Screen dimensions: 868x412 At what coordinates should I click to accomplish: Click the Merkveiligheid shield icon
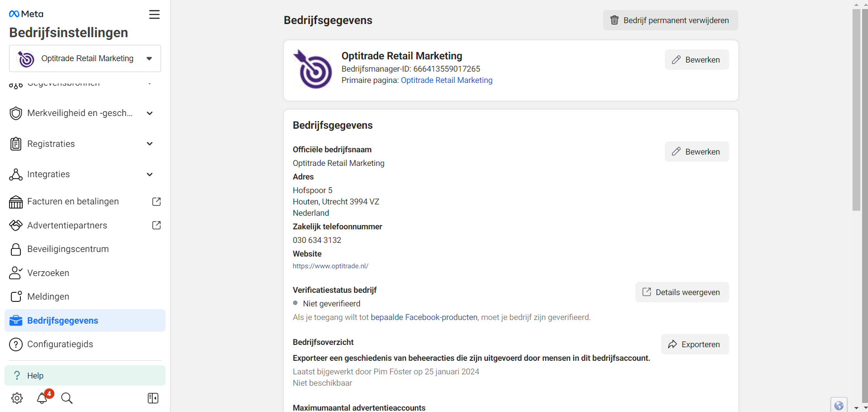(x=16, y=113)
